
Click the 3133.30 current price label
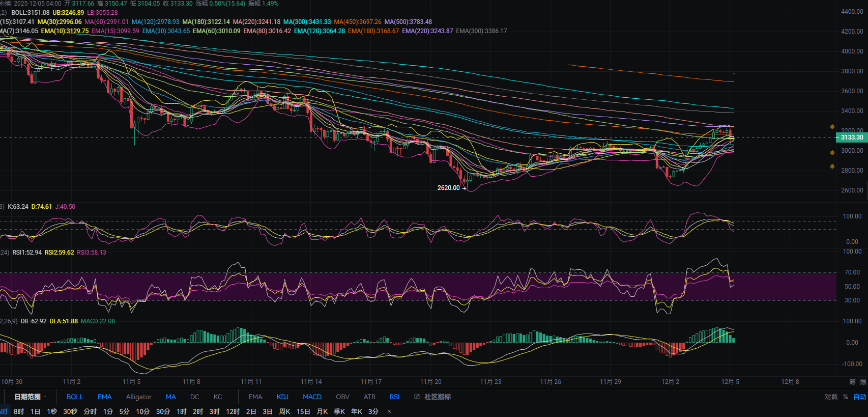851,137
